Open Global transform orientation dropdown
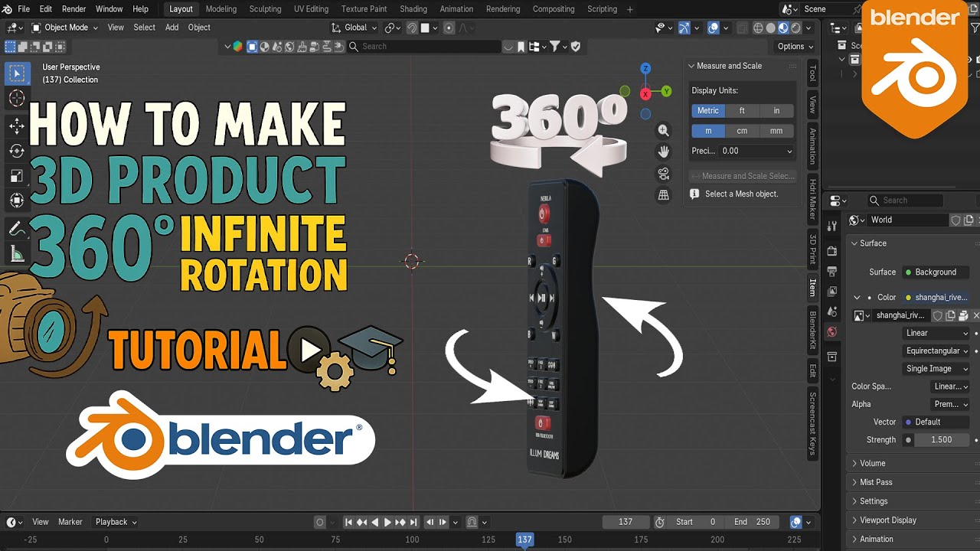Viewport: 980px width, 551px height. click(354, 28)
